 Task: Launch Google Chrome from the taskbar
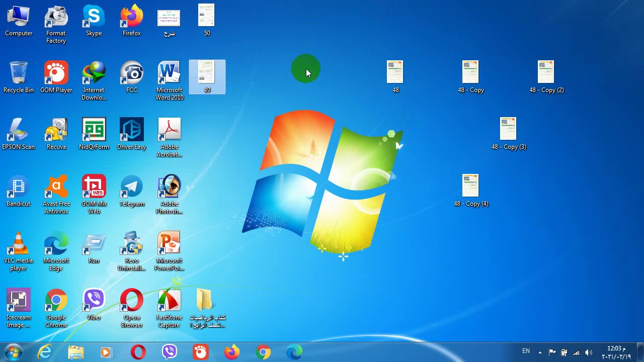263,352
